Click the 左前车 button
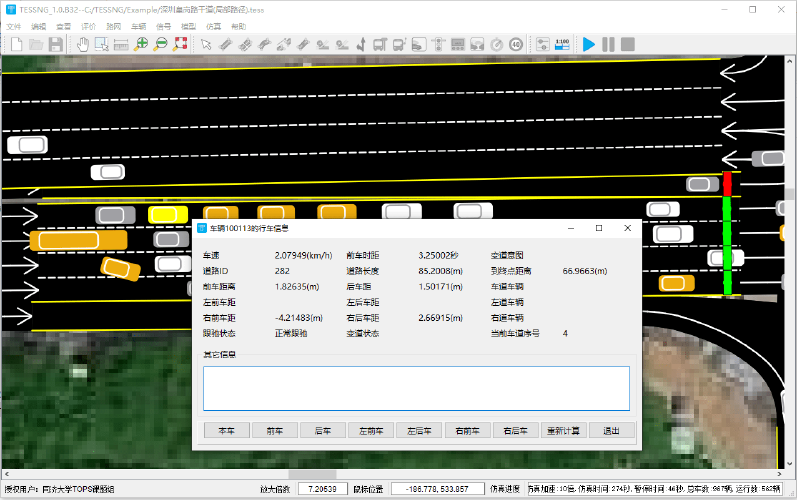 [x=371, y=430]
